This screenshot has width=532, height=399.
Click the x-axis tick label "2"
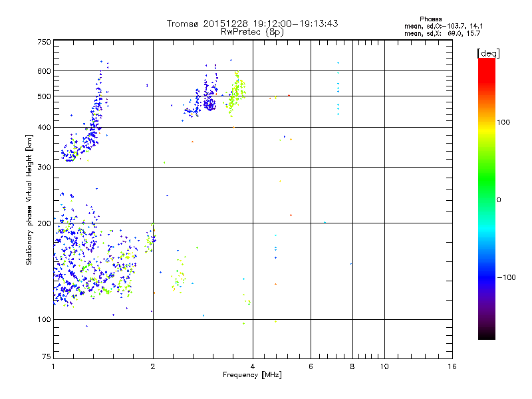(x=153, y=366)
